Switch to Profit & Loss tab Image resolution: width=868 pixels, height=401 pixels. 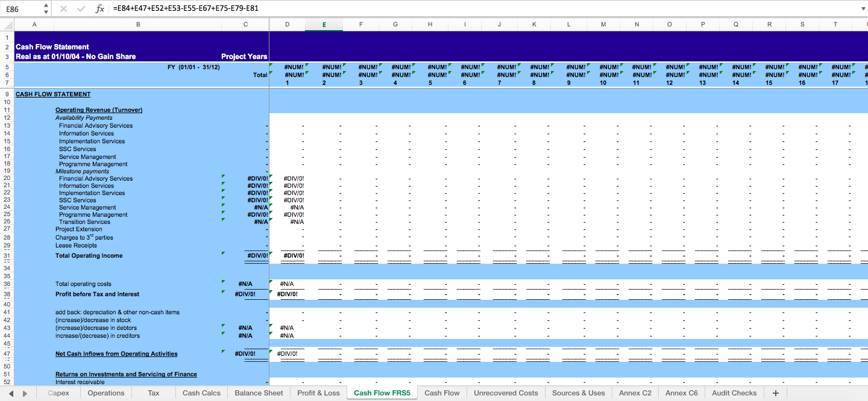tap(318, 393)
